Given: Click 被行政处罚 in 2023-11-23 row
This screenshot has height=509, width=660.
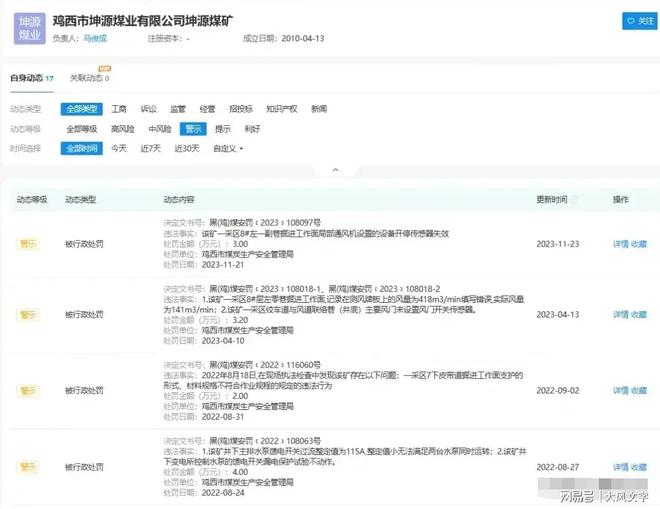Looking at the screenshot, I should coord(84,244).
